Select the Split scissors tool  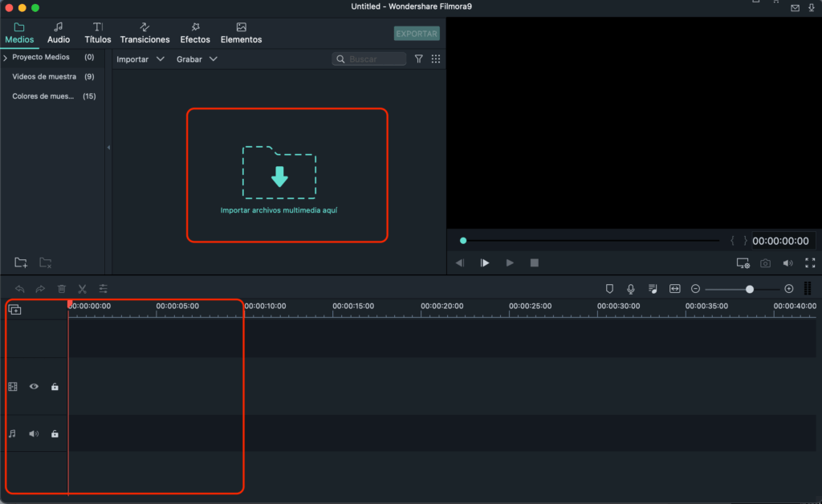click(82, 288)
